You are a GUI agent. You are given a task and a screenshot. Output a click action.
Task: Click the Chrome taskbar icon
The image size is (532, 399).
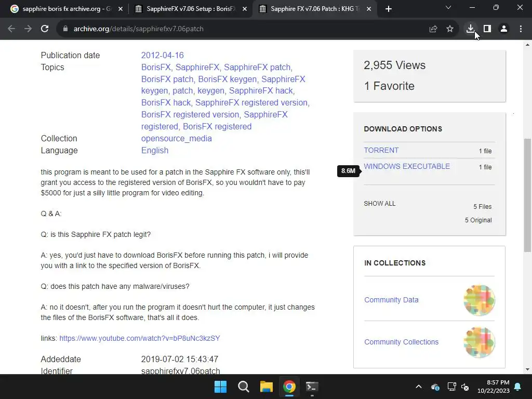click(289, 387)
